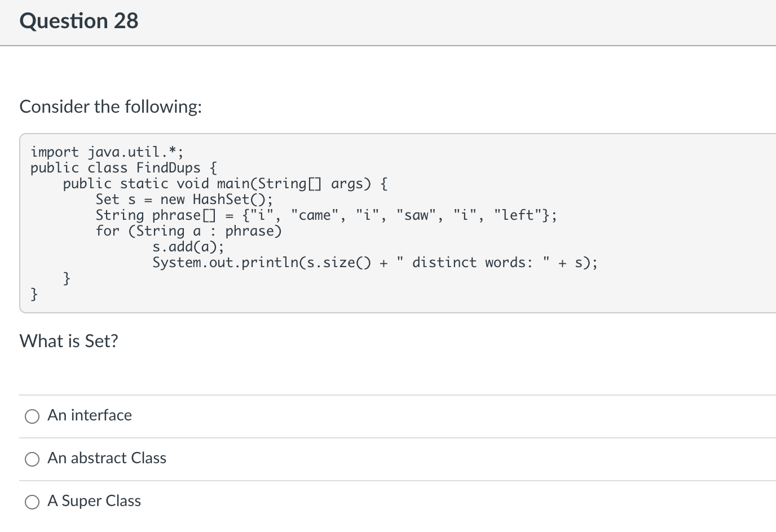Image resolution: width=776 pixels, height=532 pixels.
Task: Click the "for (String a : phrase)" line
Action: [x=188, y=231]
